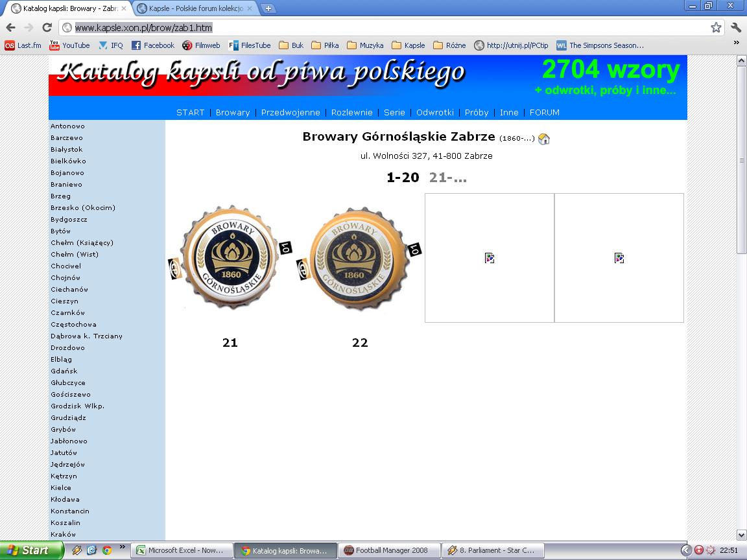Open the Facebook bookmark
The image size is (747, 560).
point(153,45)
